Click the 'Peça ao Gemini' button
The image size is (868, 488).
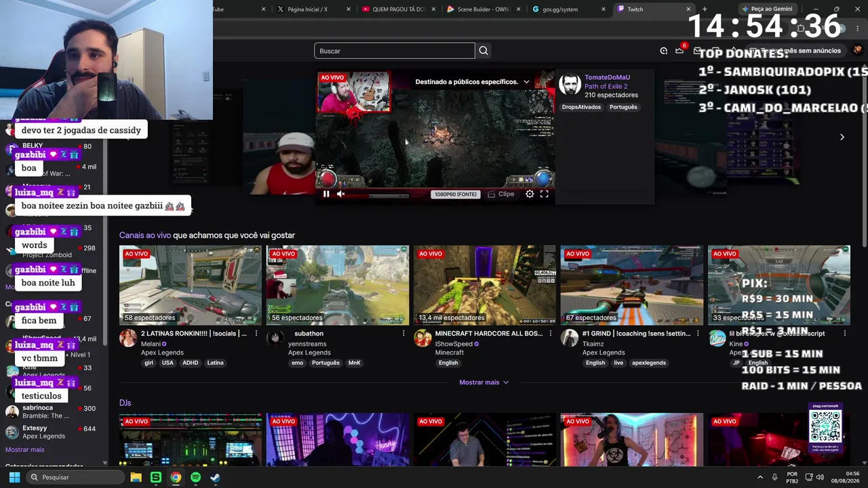click(x=767, y=9)
